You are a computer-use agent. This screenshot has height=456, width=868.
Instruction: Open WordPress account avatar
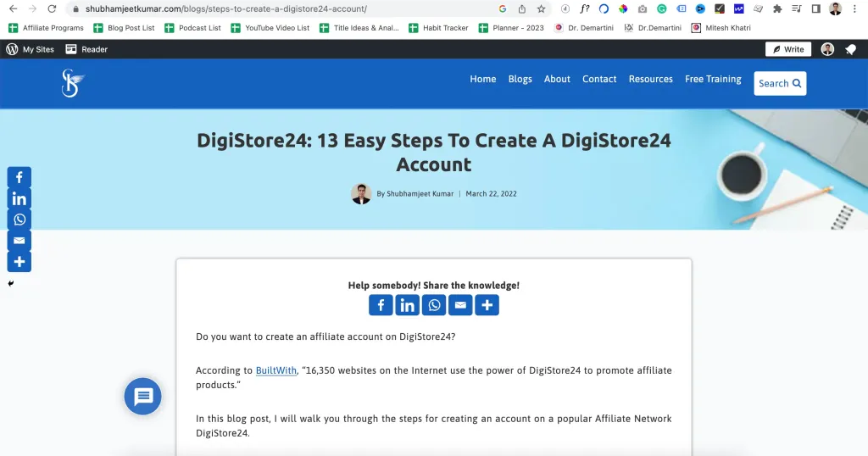click(x=827, y=49)
